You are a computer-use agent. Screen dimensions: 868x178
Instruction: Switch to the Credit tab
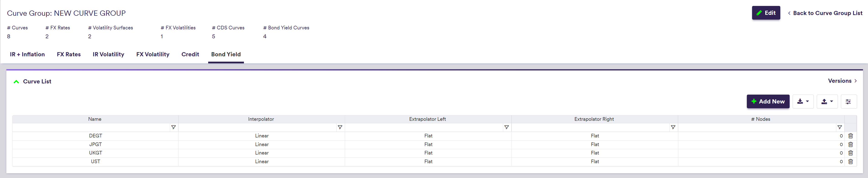coord(190,54)
